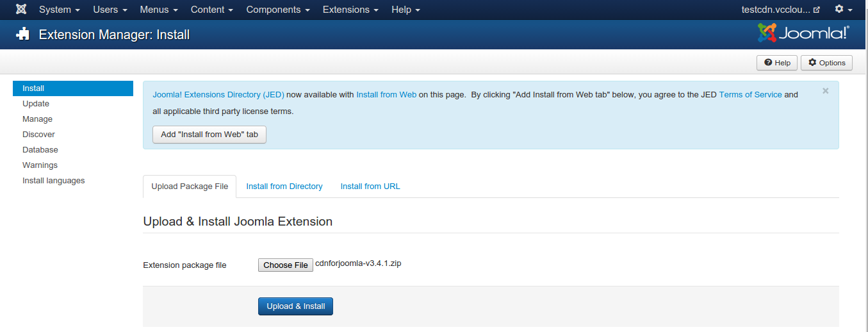Dismiss the JED info alert with X
868x332 pixels.
pyautogui.click(x=825, y=91)
